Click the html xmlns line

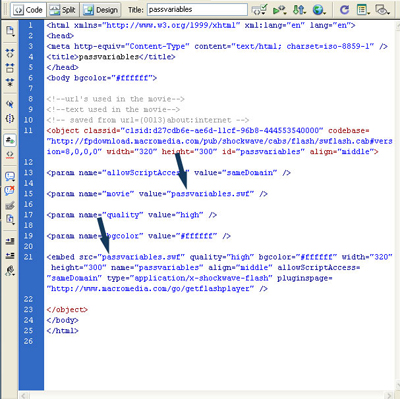pyautogui.click(x=201, y=25)
